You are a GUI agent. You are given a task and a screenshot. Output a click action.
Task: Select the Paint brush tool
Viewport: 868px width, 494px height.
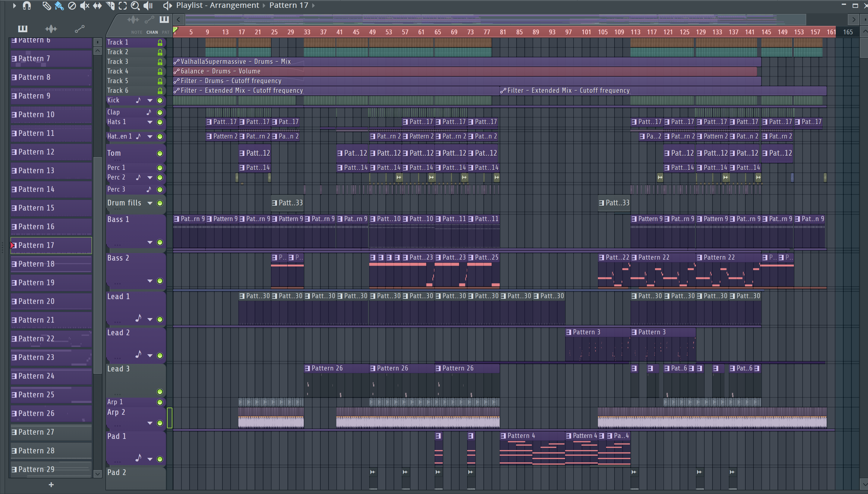[59, 5]
